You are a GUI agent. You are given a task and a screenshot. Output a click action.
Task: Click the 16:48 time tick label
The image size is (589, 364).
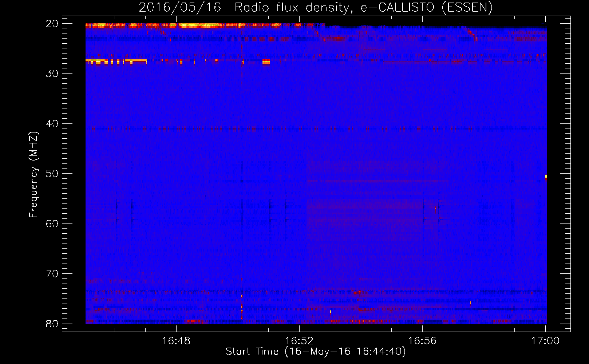click(176, 341)
